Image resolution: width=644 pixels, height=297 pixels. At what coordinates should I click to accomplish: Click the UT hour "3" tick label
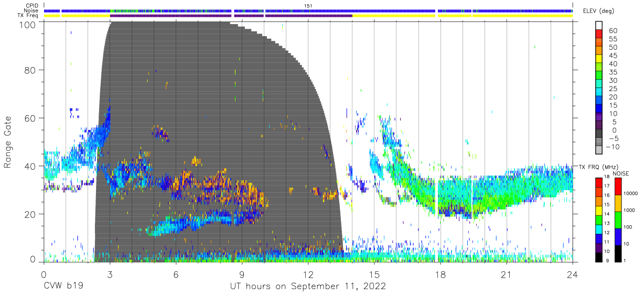pos(110,274)
